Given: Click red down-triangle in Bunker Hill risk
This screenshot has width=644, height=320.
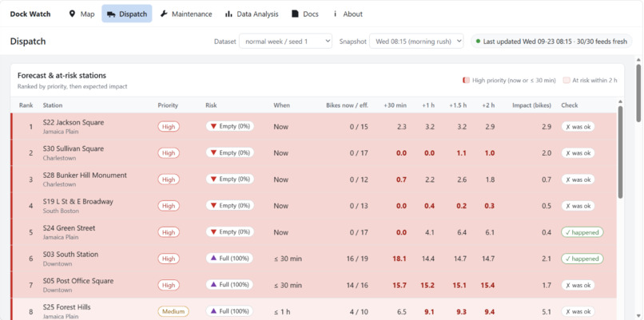Looking at the screenshot, I should 213,179.
